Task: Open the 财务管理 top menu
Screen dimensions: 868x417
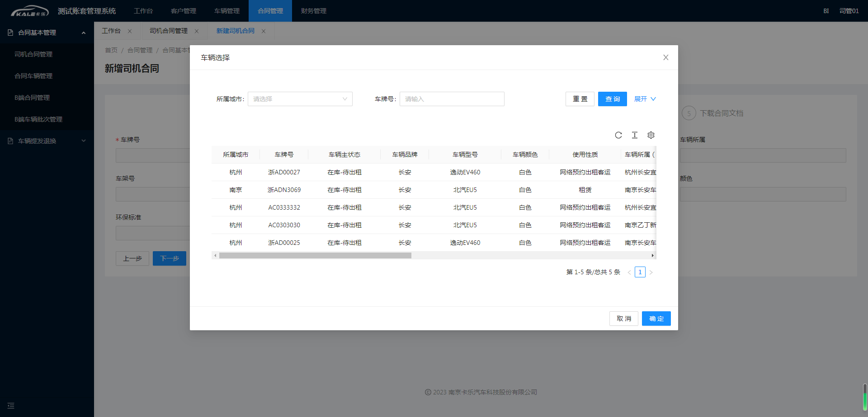Action: [x=314, y=11]
